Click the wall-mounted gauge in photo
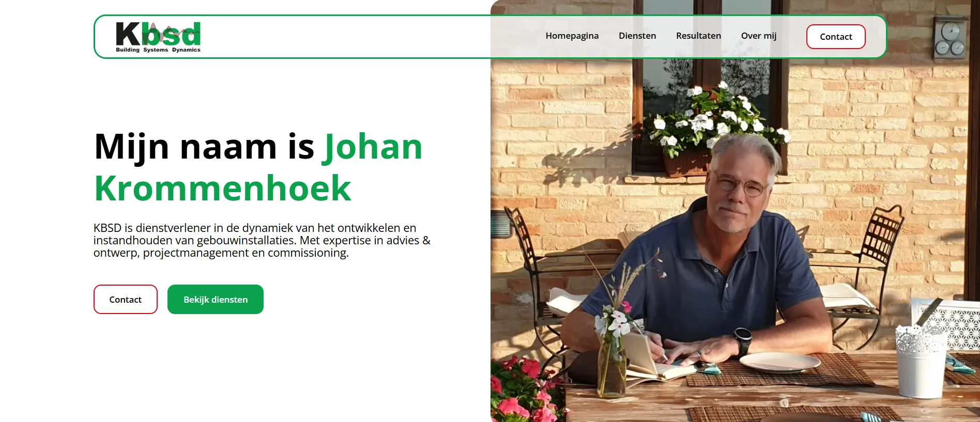This screenshot has height=422, width=980. tap(951, 37)
